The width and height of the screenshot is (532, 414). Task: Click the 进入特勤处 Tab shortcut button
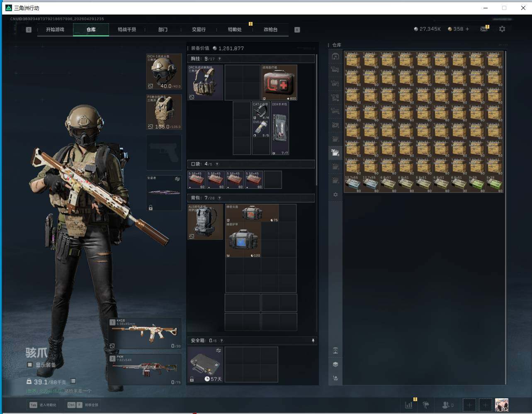pyautogui.click(x=43, y=405)
